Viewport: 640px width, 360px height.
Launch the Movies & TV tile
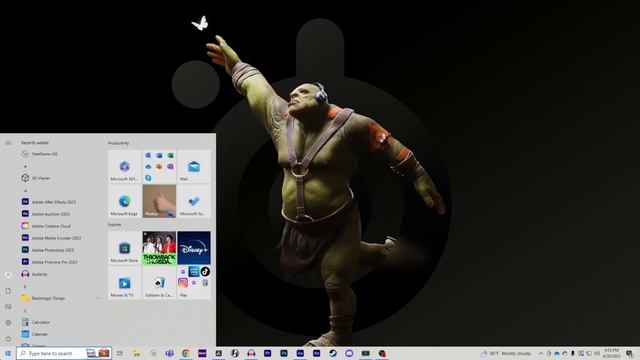(124, 282)
